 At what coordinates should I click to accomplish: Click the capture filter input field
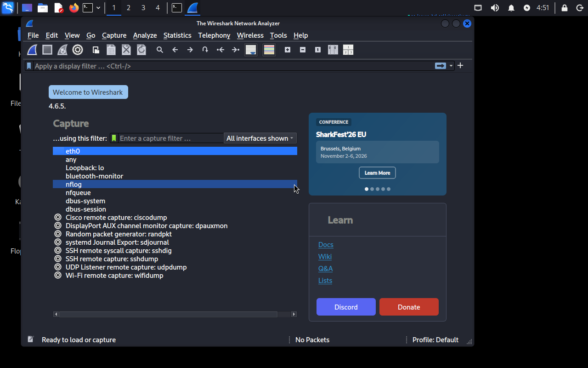coord(171,138)
